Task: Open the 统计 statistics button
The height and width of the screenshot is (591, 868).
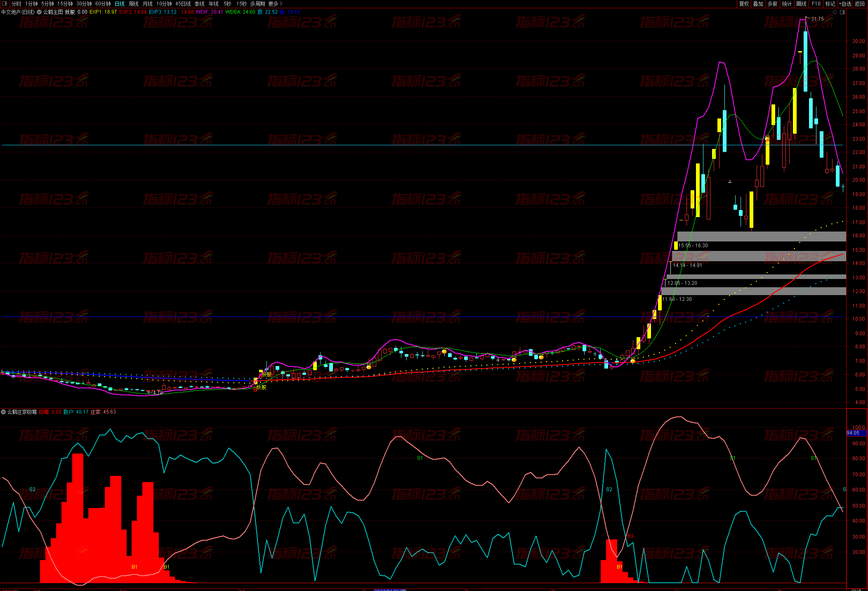Action: click(787, 4)
